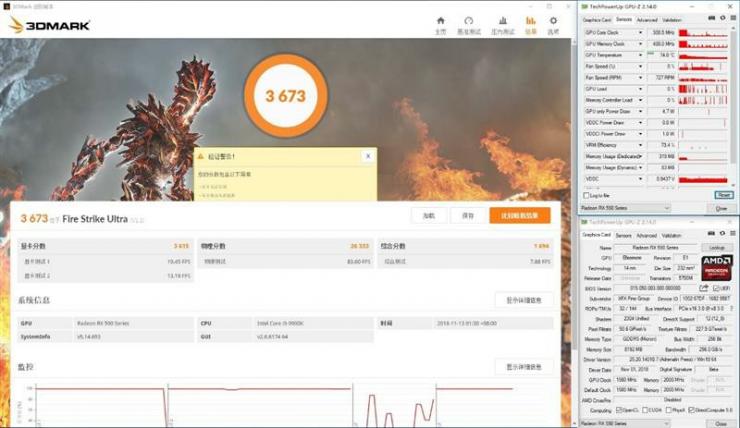Show details button in the system info section

tap(524, 300)
